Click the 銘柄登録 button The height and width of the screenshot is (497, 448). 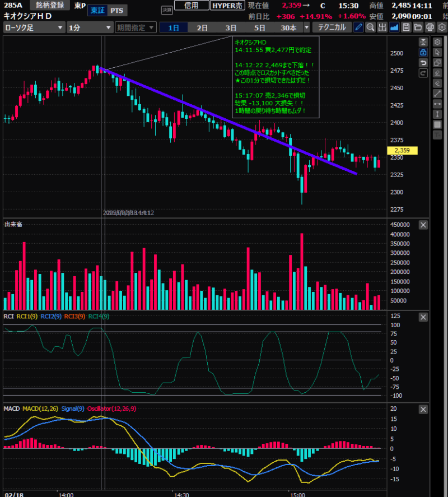click(50, 5)
